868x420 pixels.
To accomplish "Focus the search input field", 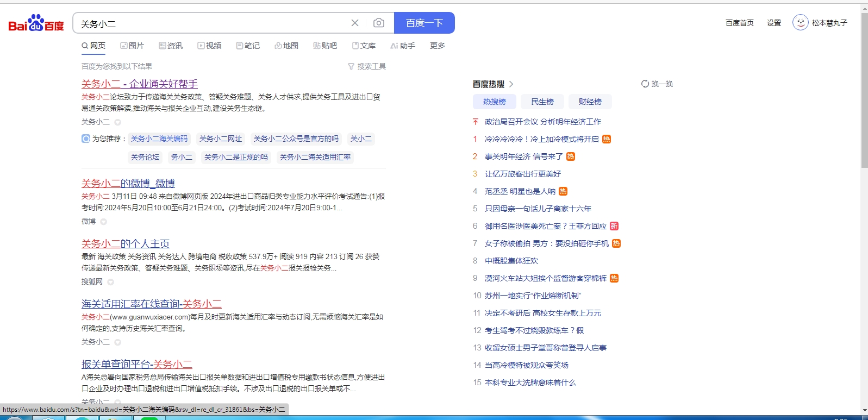I will pos(212,23).
